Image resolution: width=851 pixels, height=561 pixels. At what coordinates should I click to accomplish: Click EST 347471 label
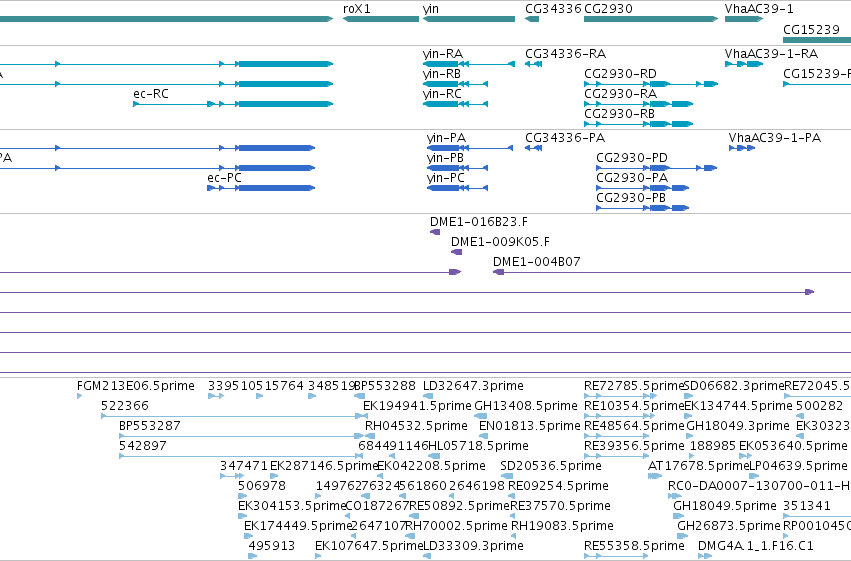point(244,466)
